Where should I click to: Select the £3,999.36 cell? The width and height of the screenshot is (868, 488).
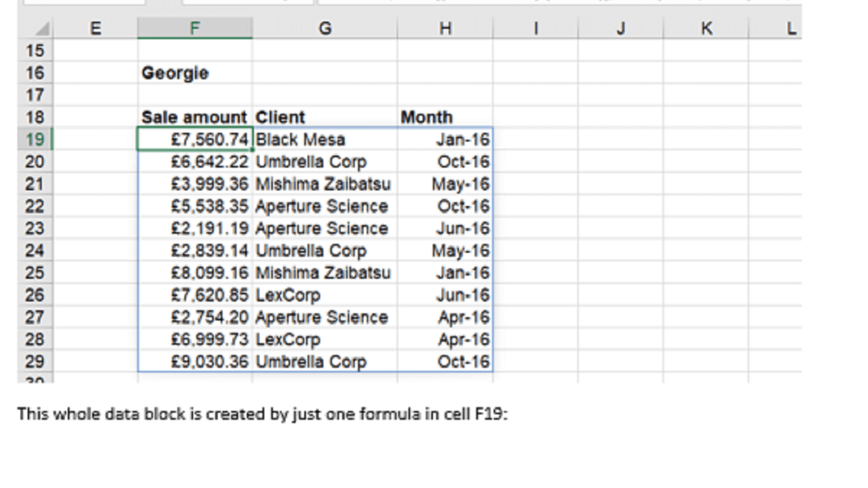tap(209, 184)
